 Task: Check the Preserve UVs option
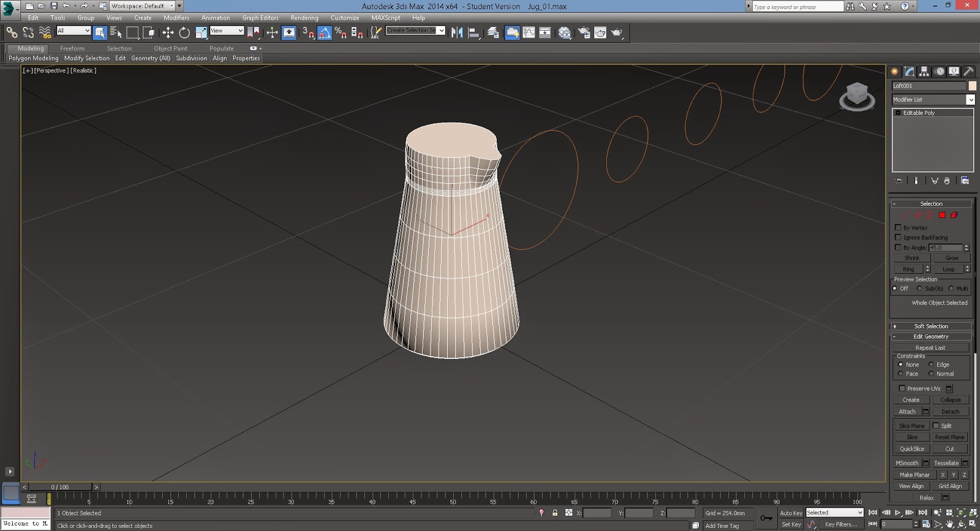pyautogui.click(x=902, y=388)
